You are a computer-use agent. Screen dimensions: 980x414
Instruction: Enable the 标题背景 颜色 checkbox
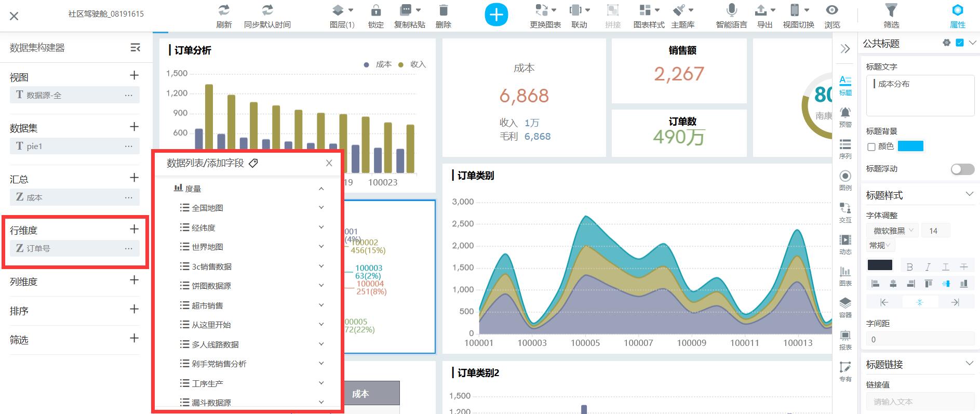(x=871, y=147)
